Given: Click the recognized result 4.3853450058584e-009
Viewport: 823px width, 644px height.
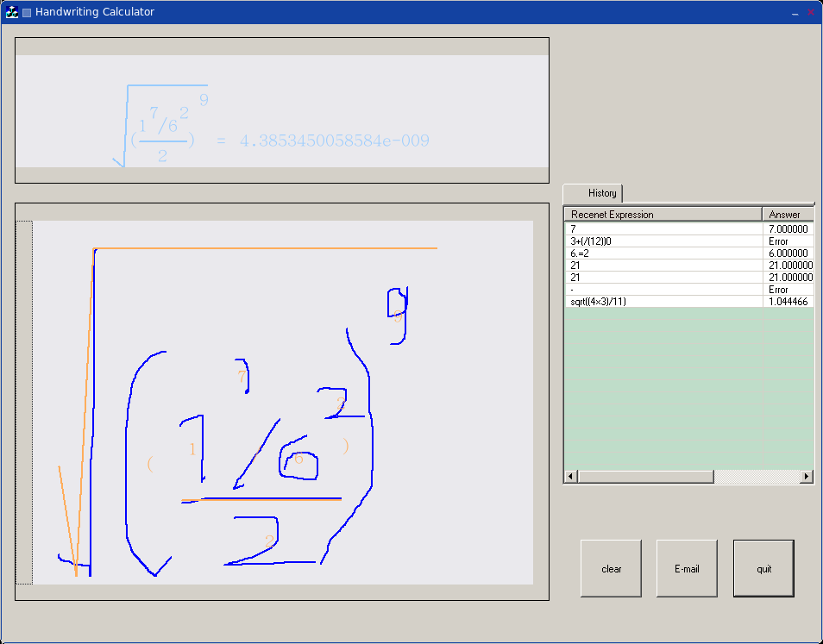Looking at the screenshot, I should [334, 141].
